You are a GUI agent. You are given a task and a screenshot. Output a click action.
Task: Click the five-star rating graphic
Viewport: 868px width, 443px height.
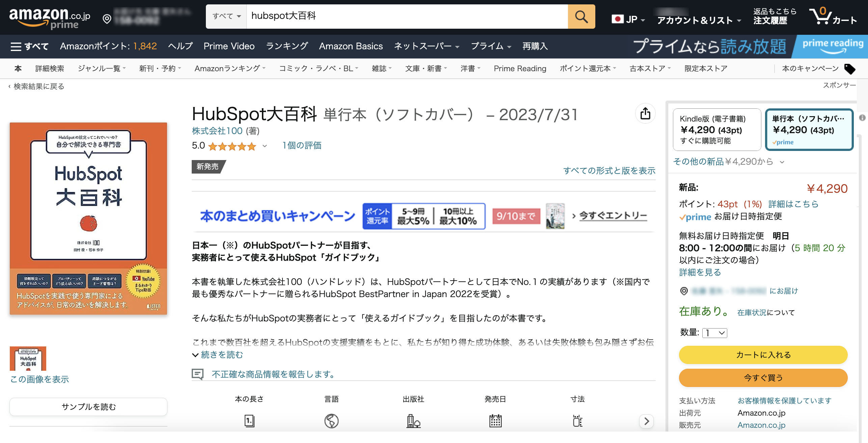(232, 146)
